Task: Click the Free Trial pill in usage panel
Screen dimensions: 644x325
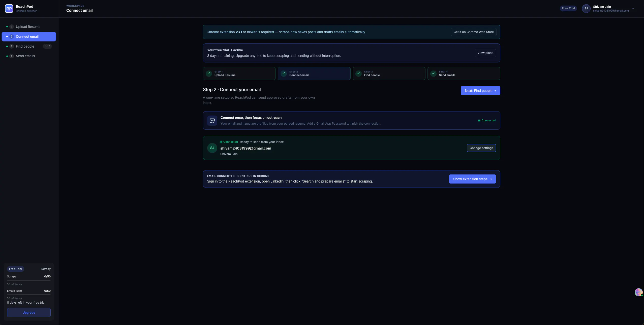Action: point(16,269)
